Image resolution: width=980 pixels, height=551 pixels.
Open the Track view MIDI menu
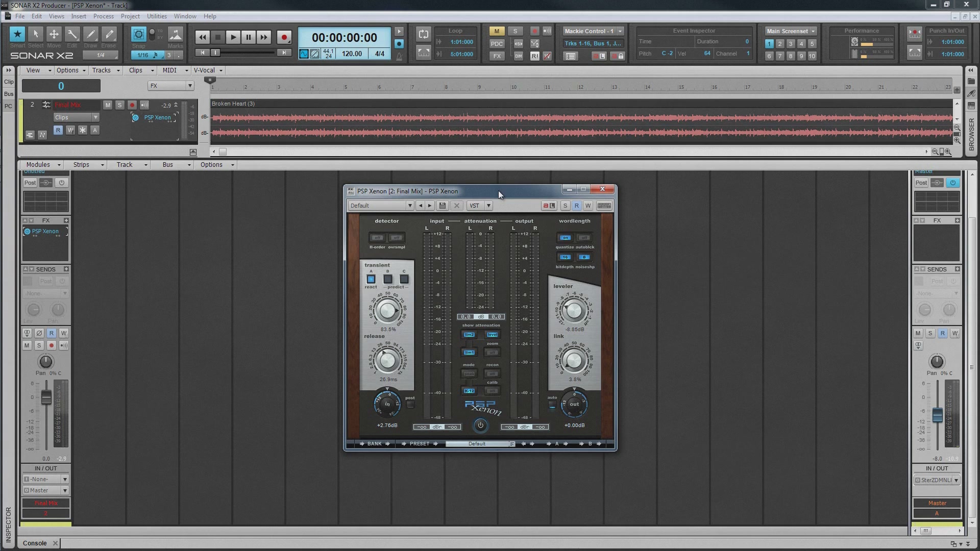coord(175,70)
